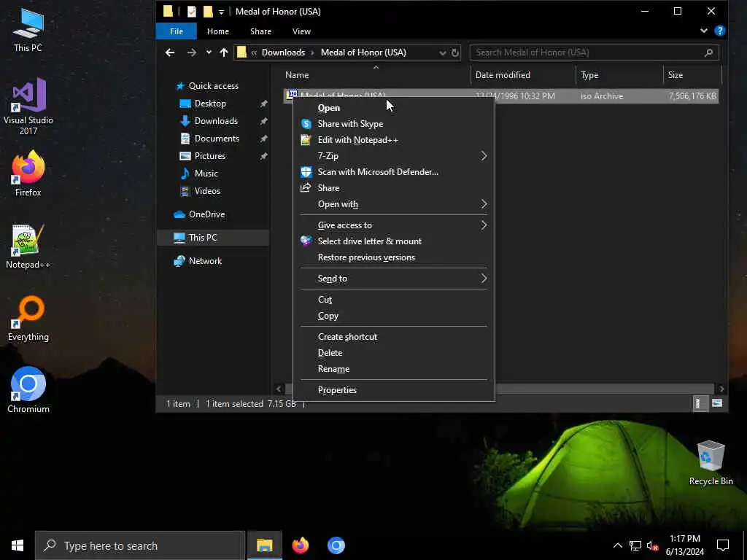The height and width of the screenshot is (560, 747).
Task: Refresh the Medal of Honor folder view
Action: tap(455, 52)
